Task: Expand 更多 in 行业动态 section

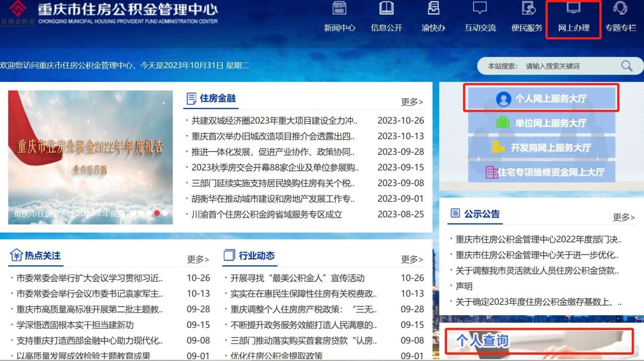Action: (x=412, y=260)
